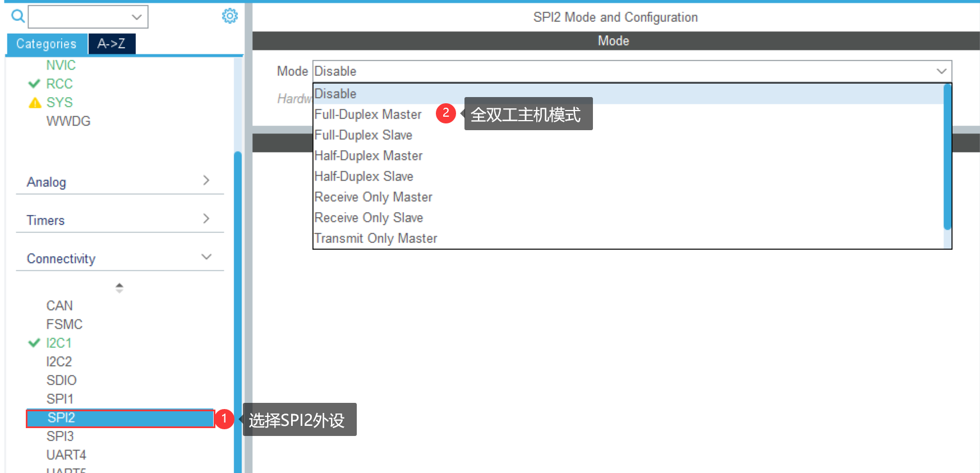Click the sort arrows icon above CAN
This screenshot has height=473, width=980.
pos(119,288)
